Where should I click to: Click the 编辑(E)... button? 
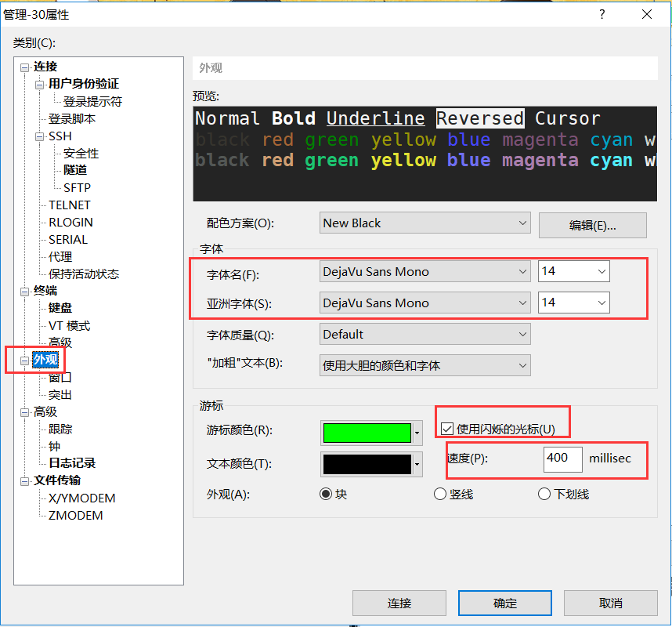pyautogui.click(x=592, y=225)
